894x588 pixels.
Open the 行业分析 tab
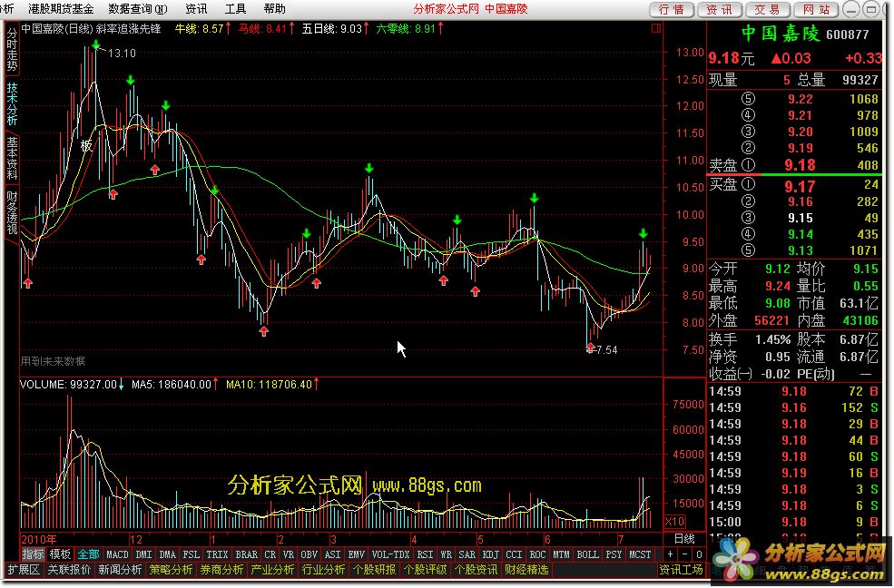(323, 570)
